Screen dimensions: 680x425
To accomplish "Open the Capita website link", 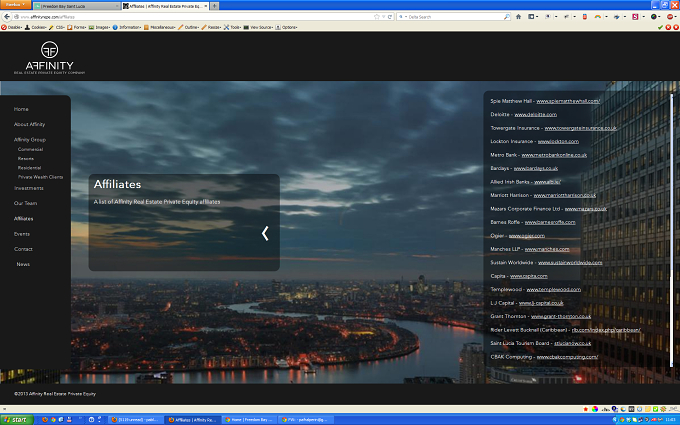I will tap(529, 276).
